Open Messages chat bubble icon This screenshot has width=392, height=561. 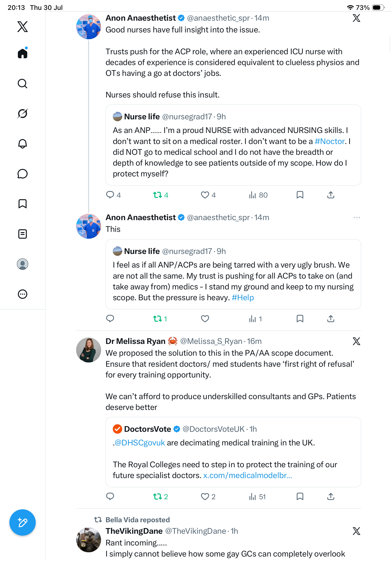(x=23, y=174)
